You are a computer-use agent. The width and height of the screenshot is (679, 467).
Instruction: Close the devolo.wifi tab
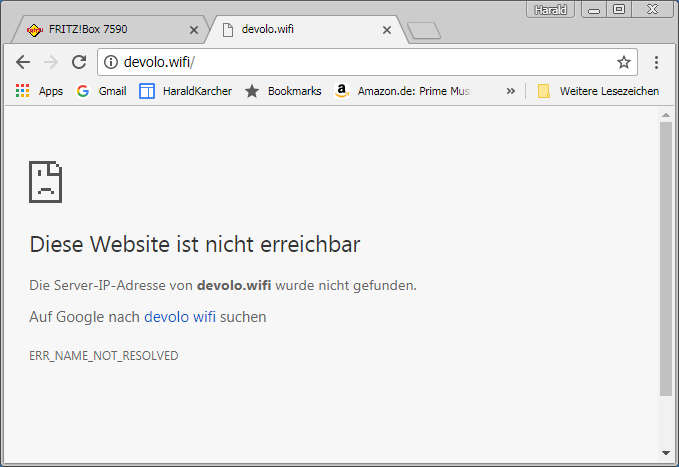[387, 30]
